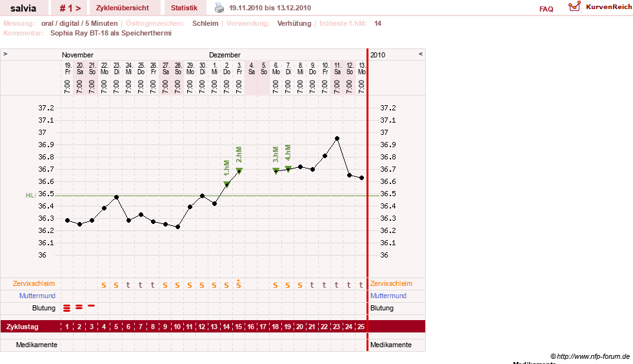
Task: Click the 2.hM green triangle marker
Action: pos(239,170)
